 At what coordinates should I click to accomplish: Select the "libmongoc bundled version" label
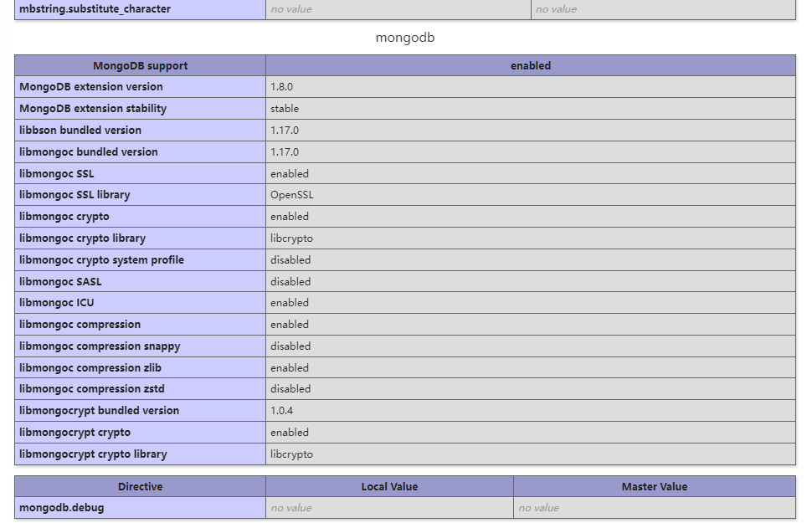point(89,152)
